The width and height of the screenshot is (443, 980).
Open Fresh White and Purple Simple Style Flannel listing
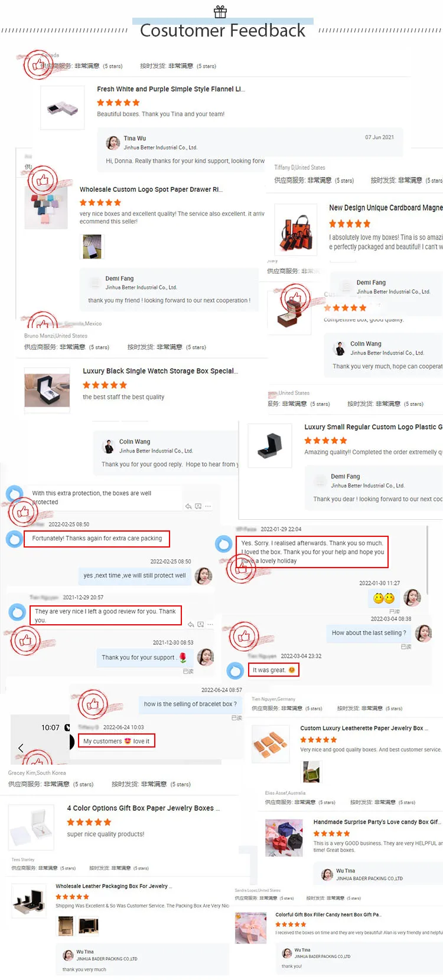pyautogui.click(x=171, y=89)
